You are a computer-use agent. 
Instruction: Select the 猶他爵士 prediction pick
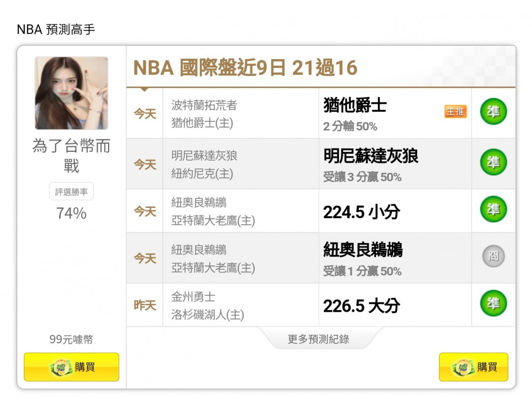(355, 105)
